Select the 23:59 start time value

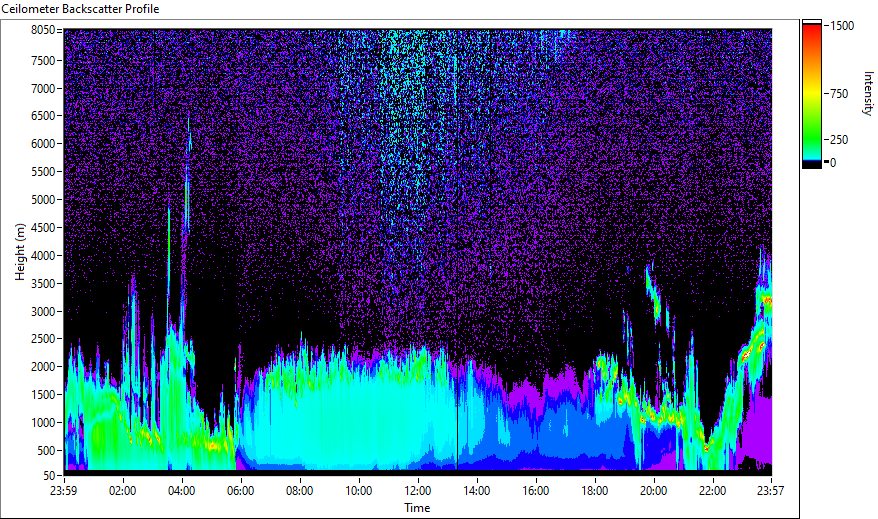point(63,491)
